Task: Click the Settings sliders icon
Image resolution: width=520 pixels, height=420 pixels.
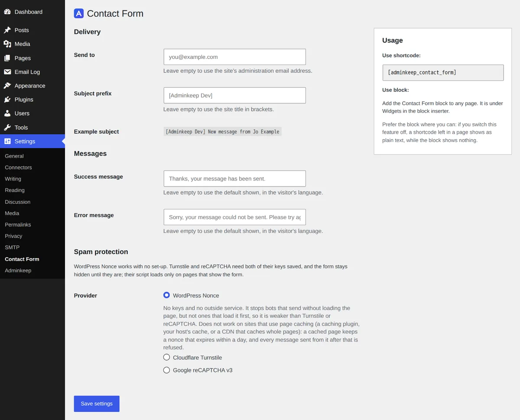Action: click(x=7, y=141)
